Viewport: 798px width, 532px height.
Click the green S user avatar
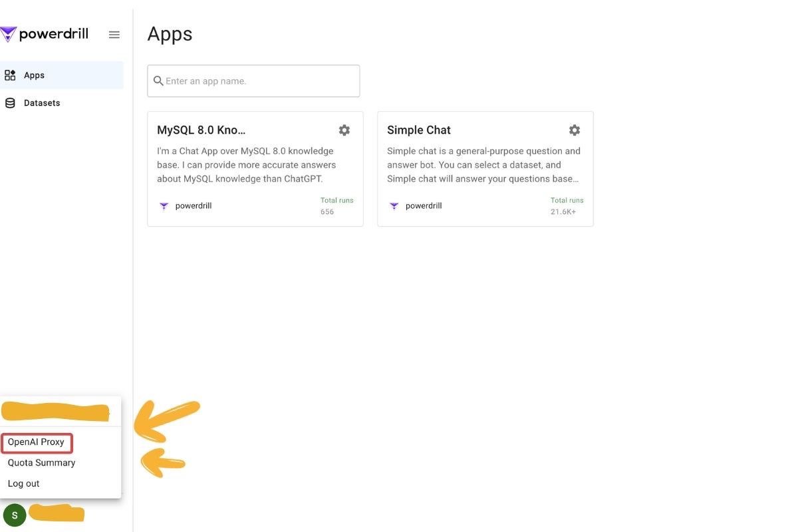pyautogui.click(x=15, y=515)
